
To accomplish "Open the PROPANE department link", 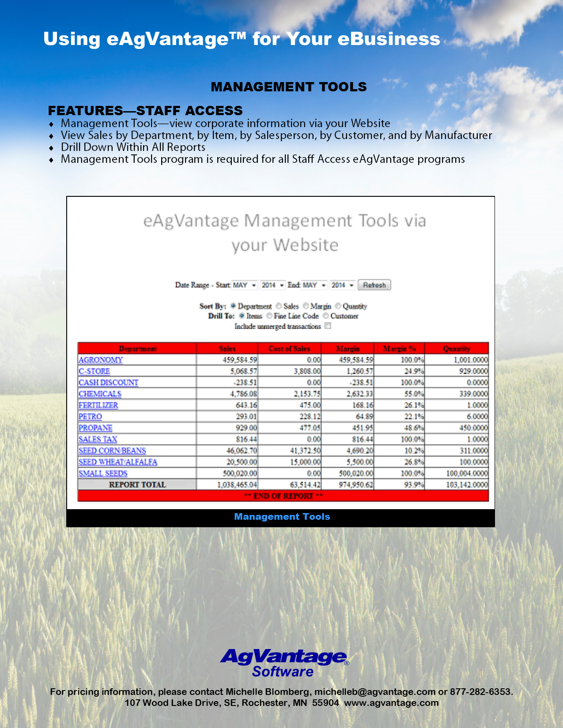I will click(x=95, y=428).
